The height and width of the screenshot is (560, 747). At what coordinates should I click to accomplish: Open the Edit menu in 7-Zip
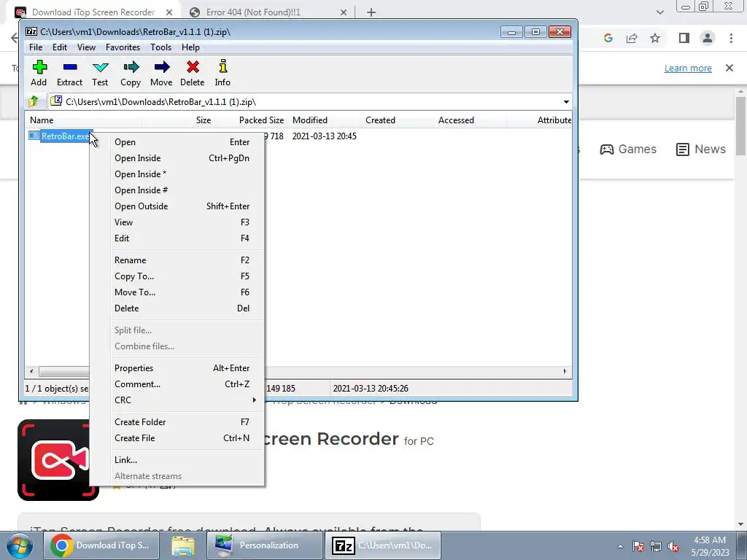click(60, 47)
